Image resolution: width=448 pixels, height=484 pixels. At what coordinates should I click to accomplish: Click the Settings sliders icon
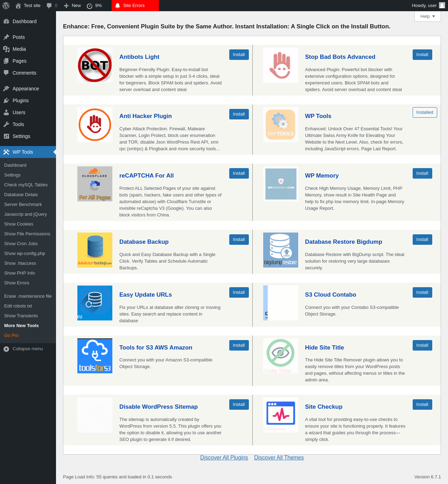pyautogui.click(x=6, y=136)
